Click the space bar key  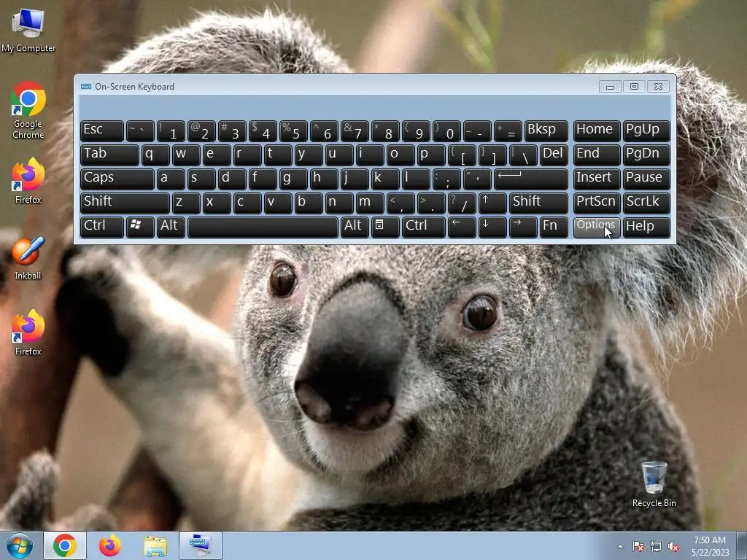pyautogui.click(x=263, y=227)
